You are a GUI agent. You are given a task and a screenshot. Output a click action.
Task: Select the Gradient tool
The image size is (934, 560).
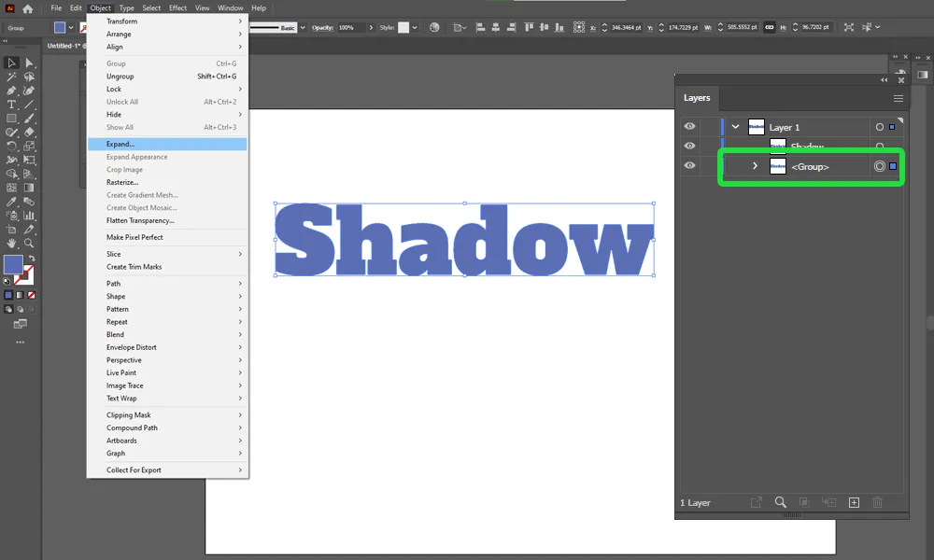(29, 188)
